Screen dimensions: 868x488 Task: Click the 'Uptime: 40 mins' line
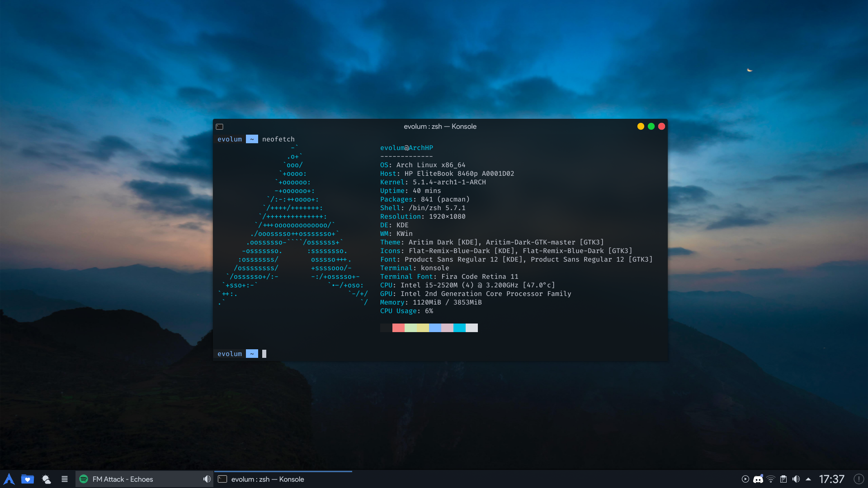pyautogui.click(x=410, y=191)
